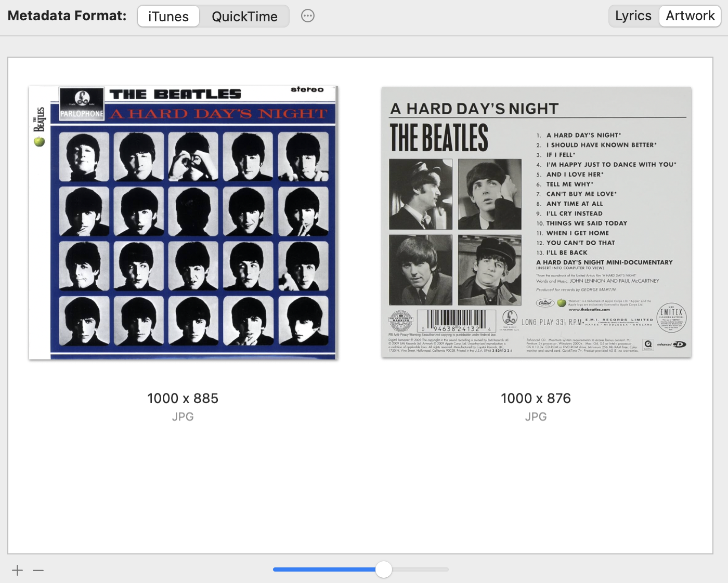Switch to QuickTime metadata format
The height and width of the screenshot is (583, 728).
pyautogui.click(x=244, y=16)
